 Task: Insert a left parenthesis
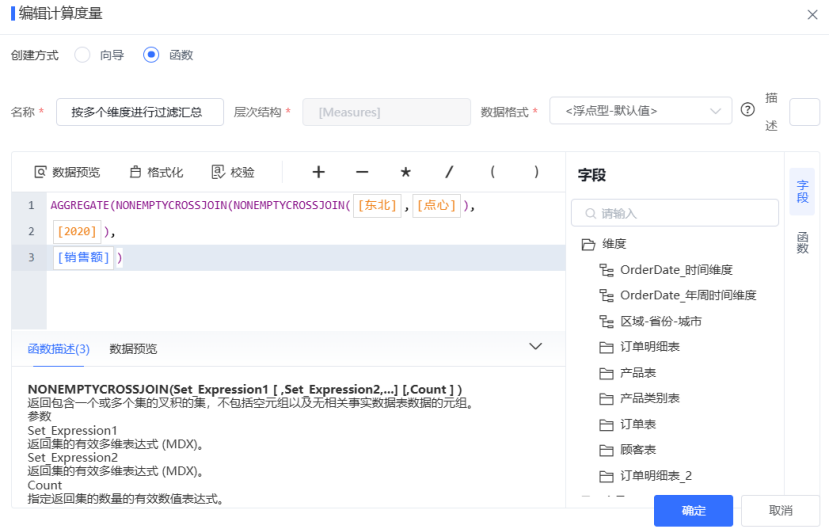coord(492,172)
